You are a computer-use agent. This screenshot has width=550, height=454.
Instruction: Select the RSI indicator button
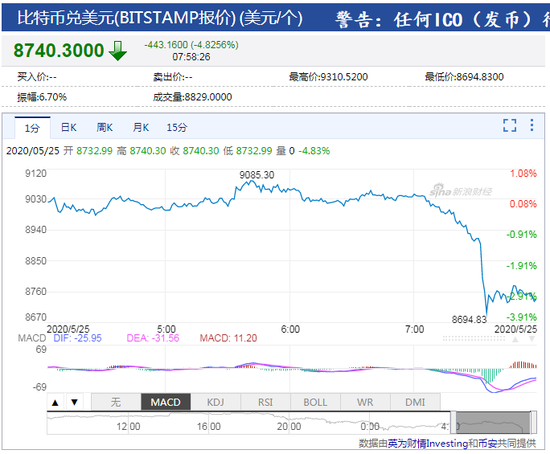265,402
